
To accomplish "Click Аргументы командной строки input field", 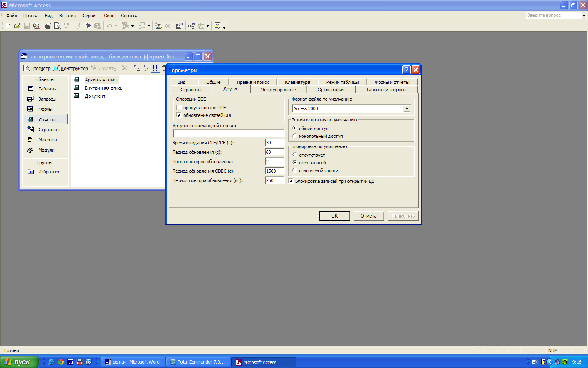I will click(x=228, y=133).
